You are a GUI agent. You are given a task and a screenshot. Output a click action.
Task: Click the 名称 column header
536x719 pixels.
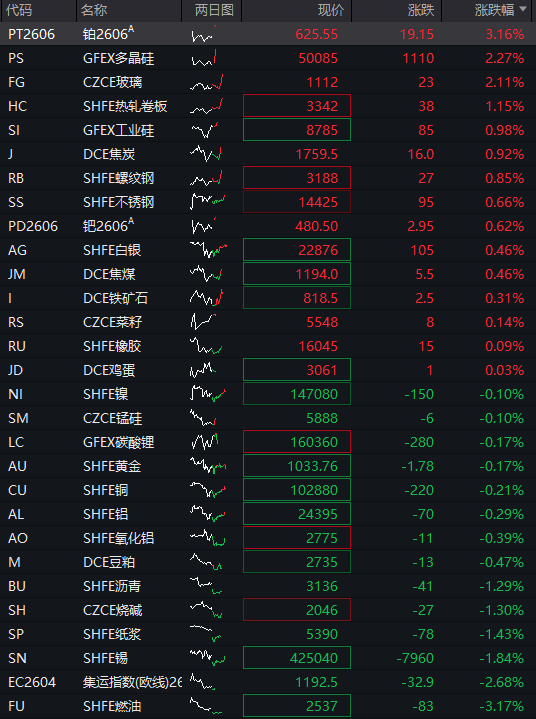pyautogui.click(x=94, y=10)
